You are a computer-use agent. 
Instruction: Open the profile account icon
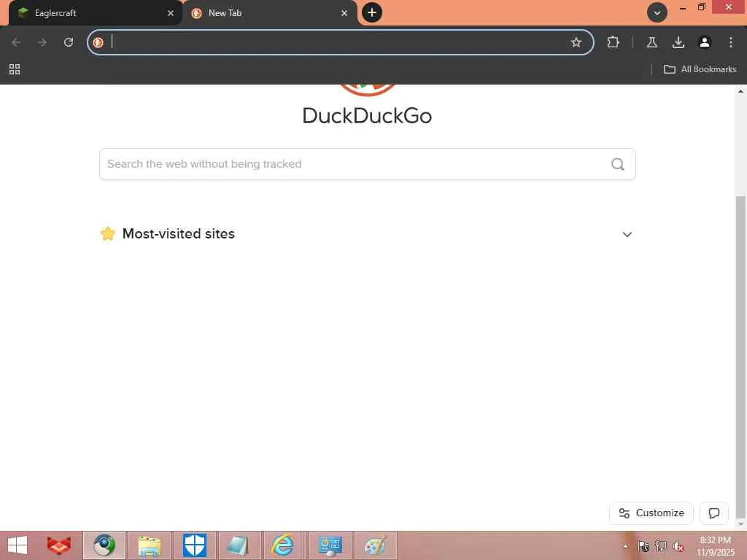(x=705, y=42)
